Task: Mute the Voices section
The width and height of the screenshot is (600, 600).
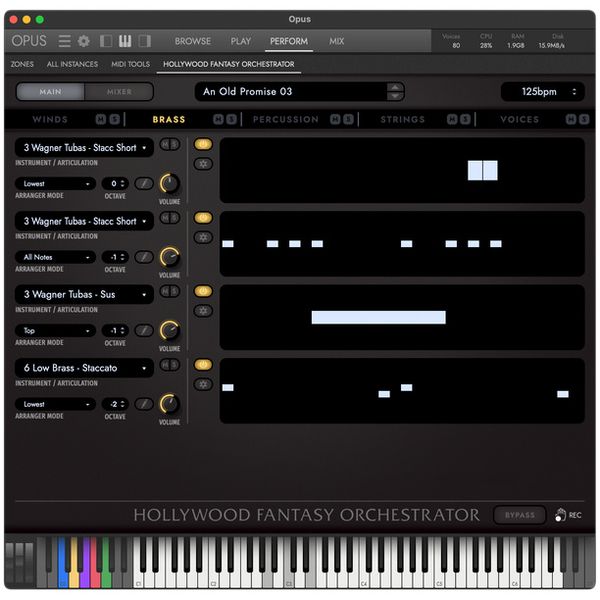Action: 571,119
